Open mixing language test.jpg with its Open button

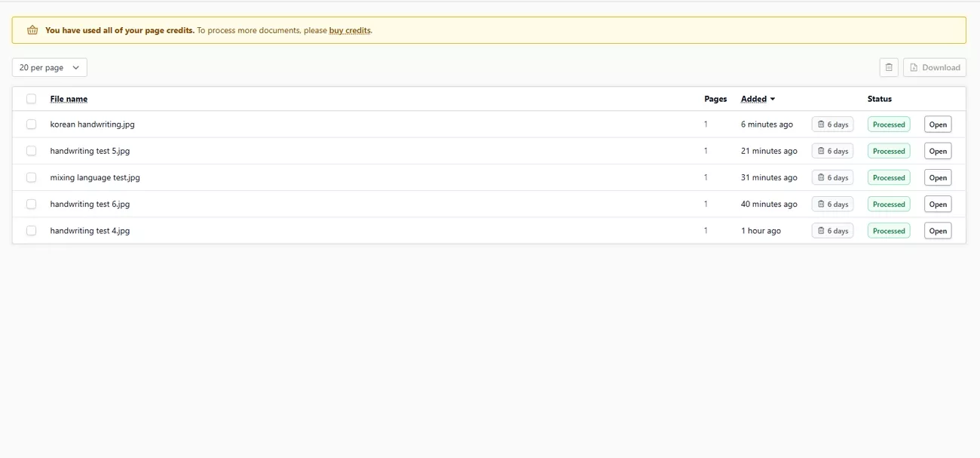point(938,177)
